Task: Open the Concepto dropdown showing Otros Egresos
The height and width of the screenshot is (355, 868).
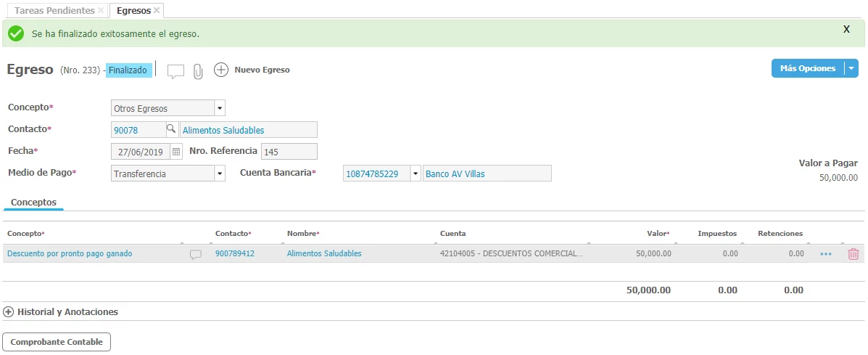Action: pyautogui.click(x=220, y=108)
